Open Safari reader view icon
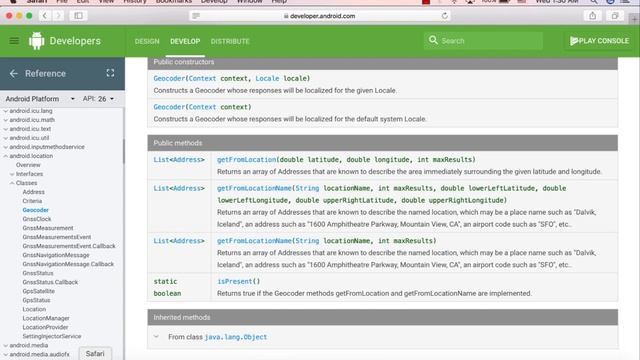Screen dimensions: 640x360 196,16
